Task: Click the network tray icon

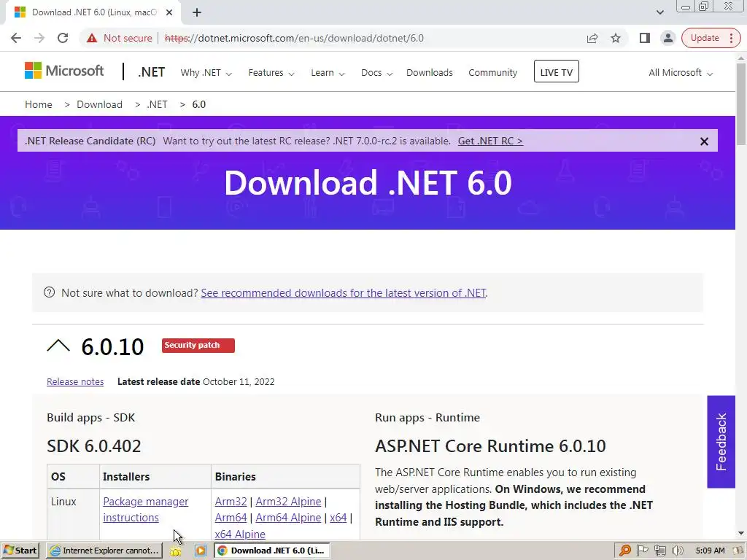Action: pyautogui.click(x=659, y=551)
